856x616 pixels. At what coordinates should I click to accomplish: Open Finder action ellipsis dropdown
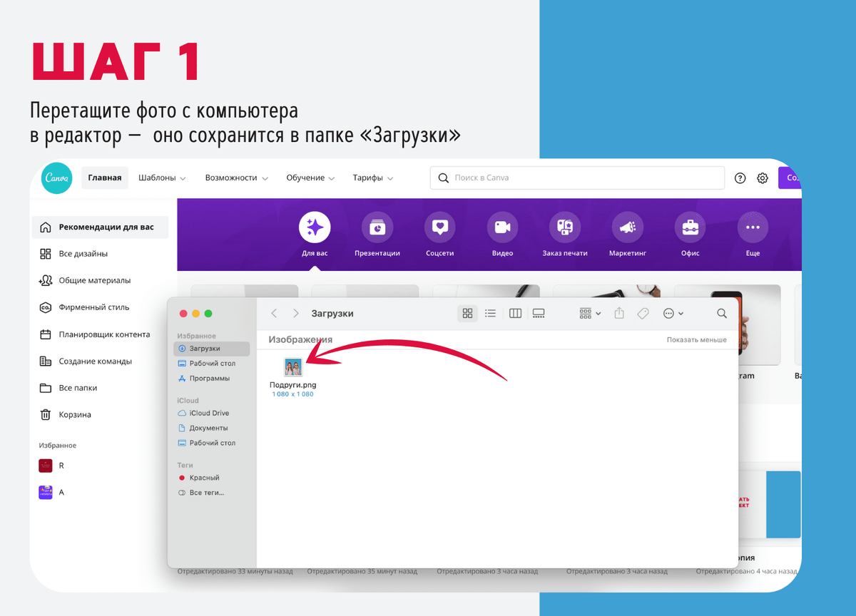click(673, 314)
